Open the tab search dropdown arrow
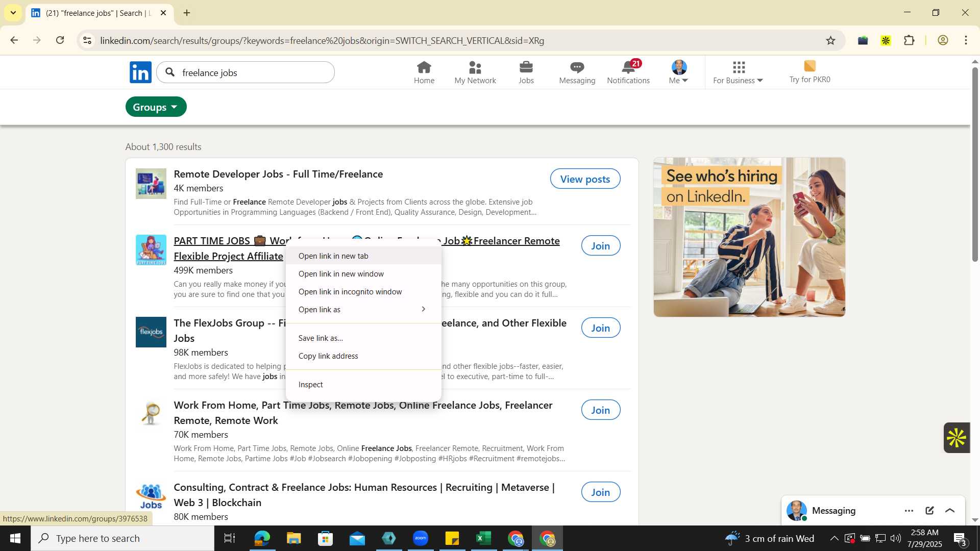 pyautogui.click(x=13, y=13)
